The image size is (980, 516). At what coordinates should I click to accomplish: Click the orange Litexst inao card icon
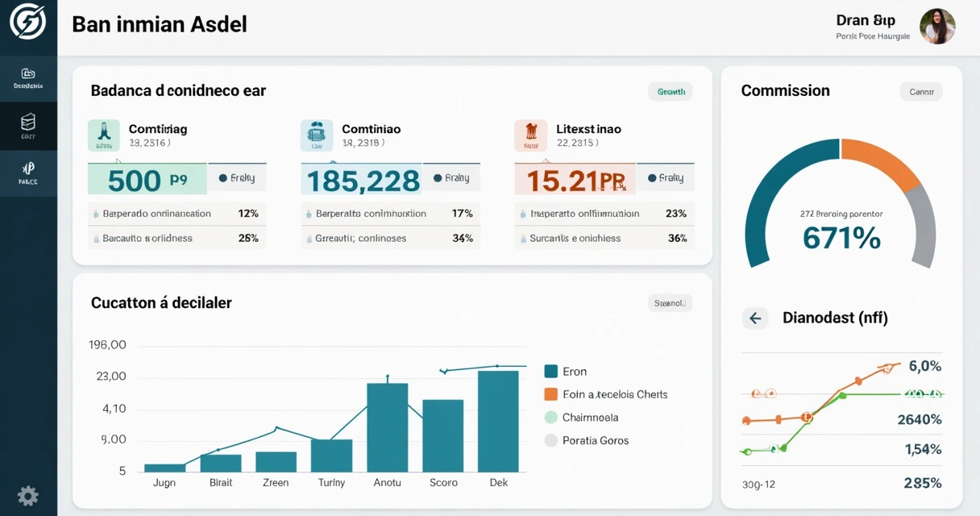(530, 135)
